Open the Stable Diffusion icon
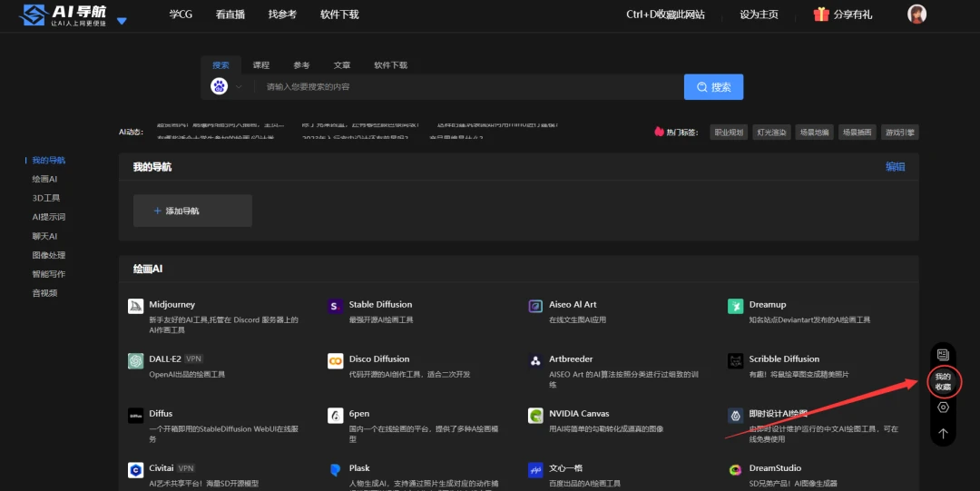 [x=336, y=306]
